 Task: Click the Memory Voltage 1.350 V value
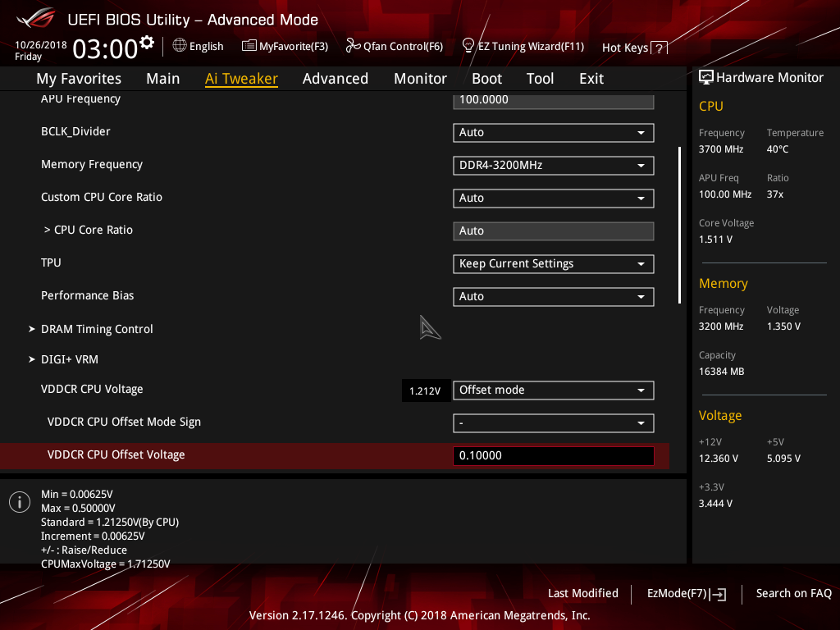click(783, 326)
